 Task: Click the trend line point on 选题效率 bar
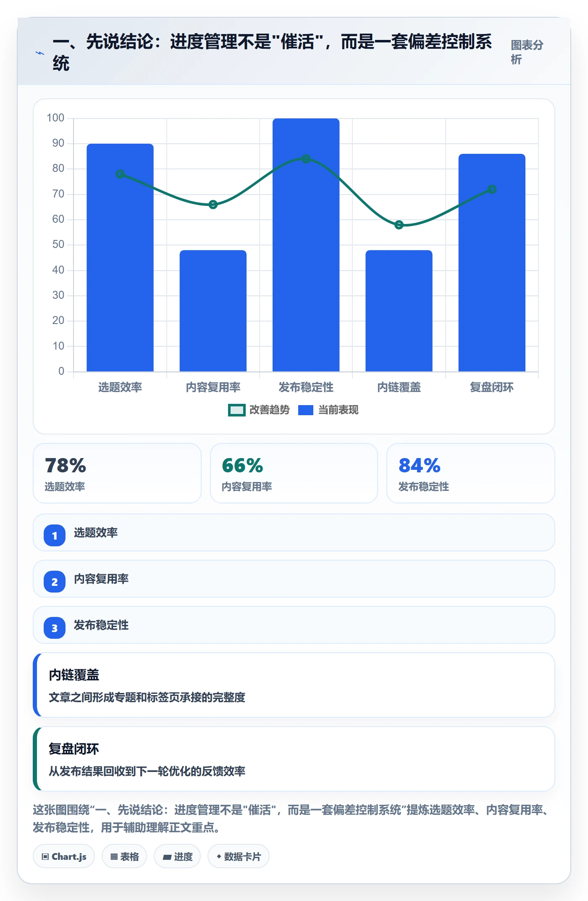(x=120, y=174)
